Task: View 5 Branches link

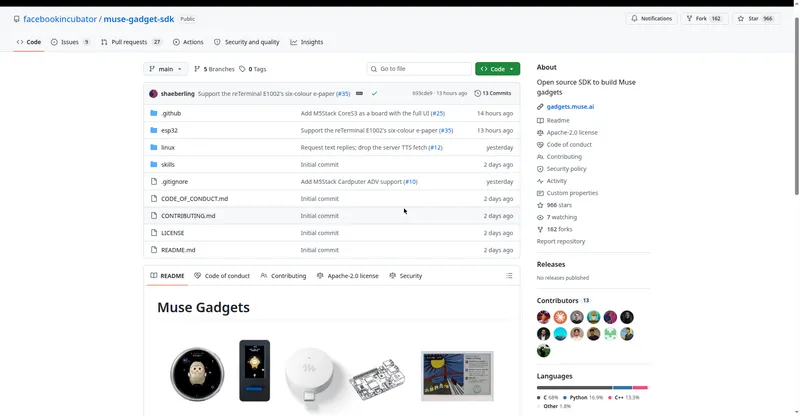Action: 214,69
